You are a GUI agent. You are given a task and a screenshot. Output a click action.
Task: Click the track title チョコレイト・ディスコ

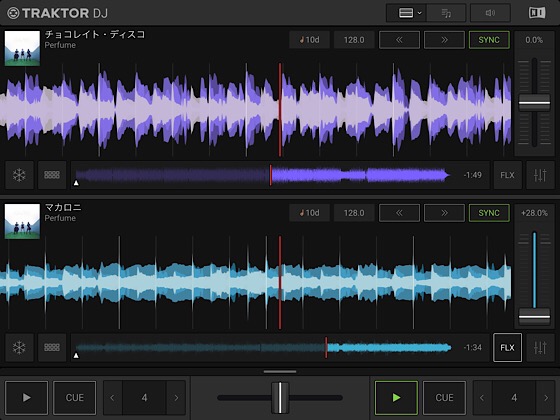[95, 35]
